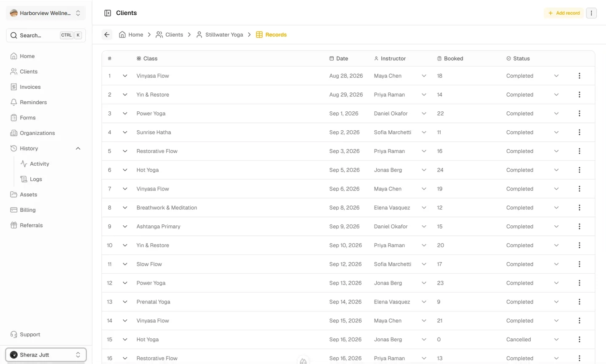This screenshot has height=364, width=606.
Task: Sort by the Booked column header
Action: pos(450,58)
